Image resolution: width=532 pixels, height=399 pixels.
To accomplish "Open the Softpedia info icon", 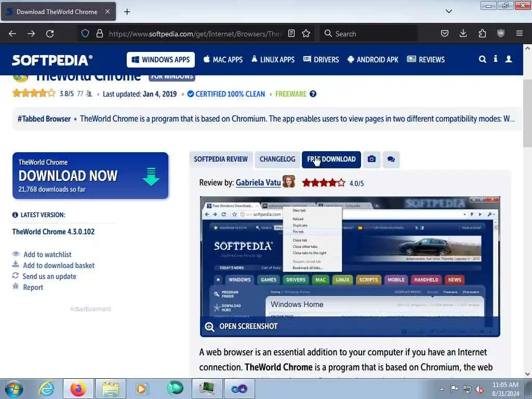I will pos(496,59).
